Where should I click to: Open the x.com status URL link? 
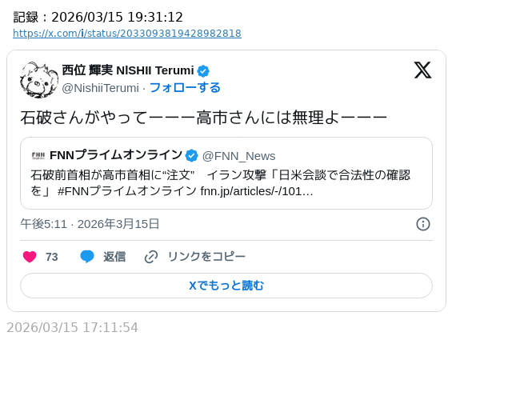pyautogui.click(x=127, y=34)
